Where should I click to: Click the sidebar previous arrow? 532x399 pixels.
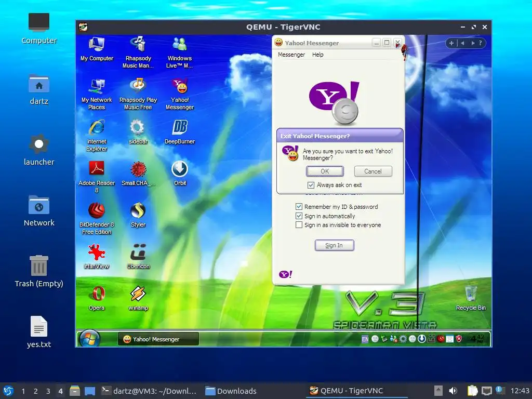pyautogui.click(x=462, y=43)
